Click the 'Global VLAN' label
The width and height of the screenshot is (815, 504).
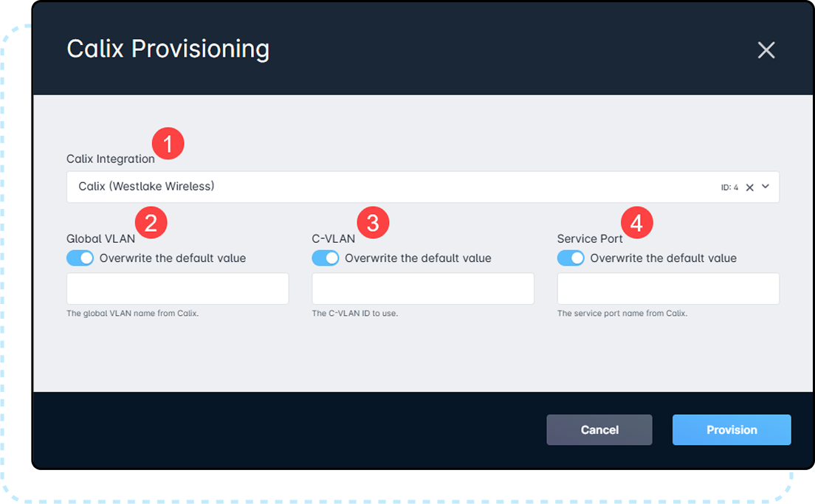pos(101,239)
